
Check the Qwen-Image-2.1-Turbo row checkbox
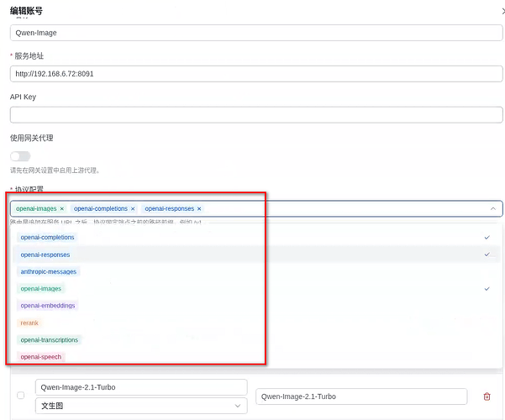tap(21, 395)
